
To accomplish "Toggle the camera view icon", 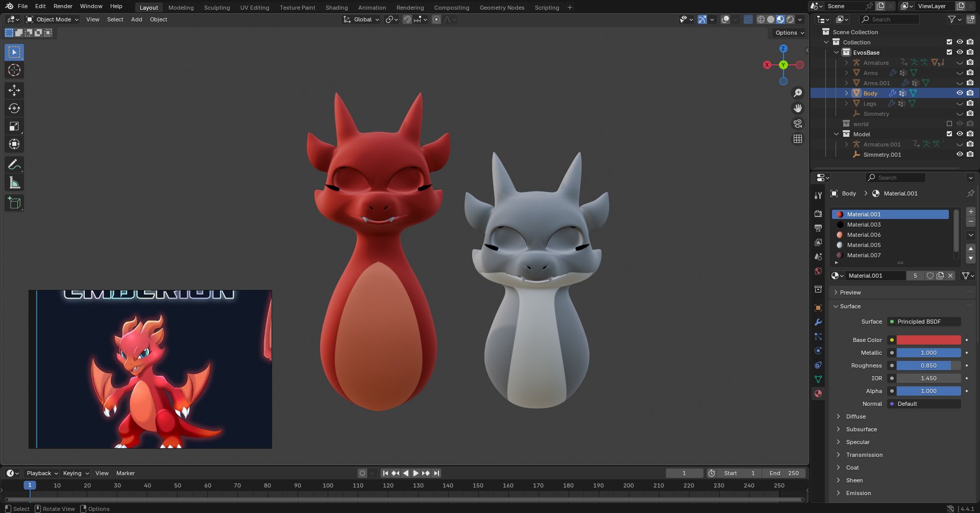I will (798, 124).
